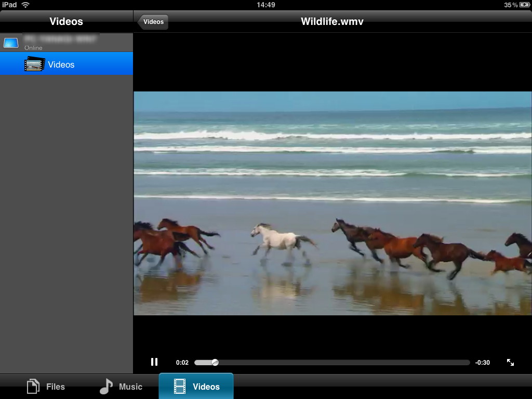Select the Videos tab in bottom bar
532x399 pixels.
point(196,386)
